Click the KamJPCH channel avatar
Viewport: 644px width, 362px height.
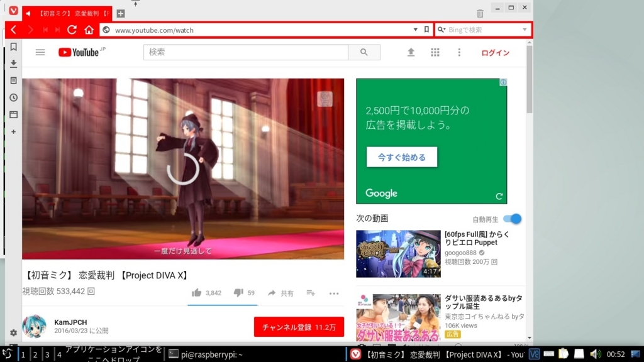click(34, 326)
